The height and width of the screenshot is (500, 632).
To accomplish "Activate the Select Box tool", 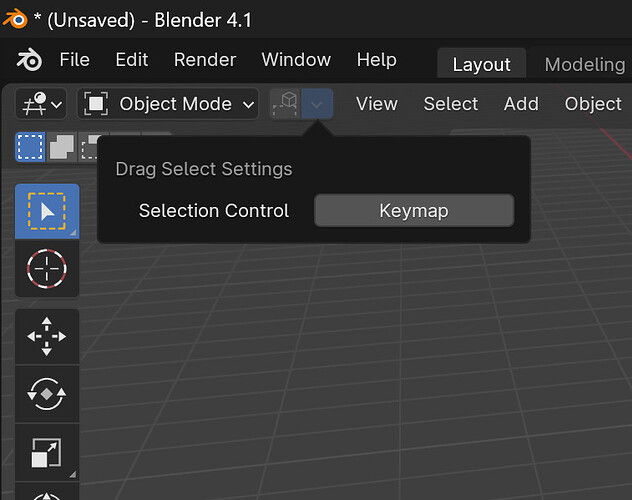I will tap(47, 212).
